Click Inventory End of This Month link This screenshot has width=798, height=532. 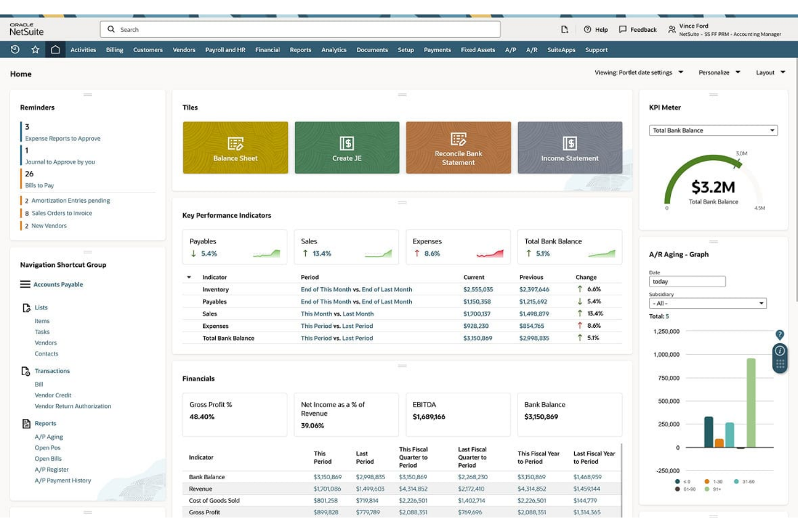(326, 289)
